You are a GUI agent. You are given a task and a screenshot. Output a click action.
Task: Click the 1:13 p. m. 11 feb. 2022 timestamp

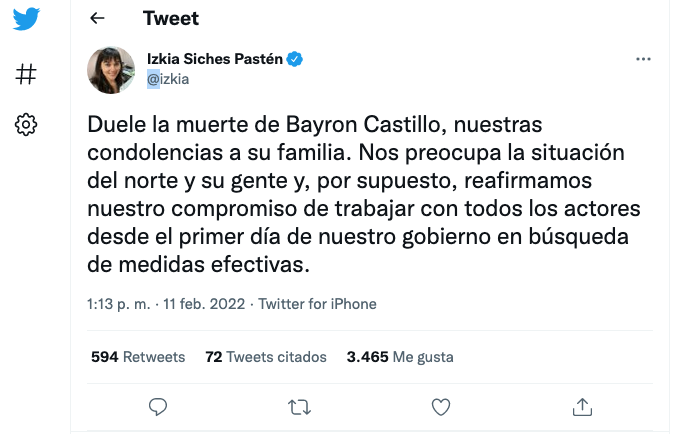pos(166,304)
